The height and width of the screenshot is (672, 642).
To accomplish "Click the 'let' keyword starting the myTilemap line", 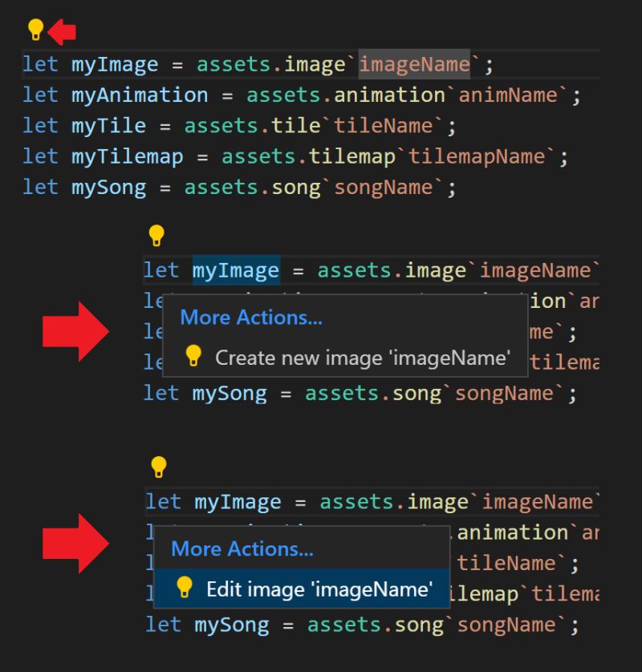I will (x=40, y=156).
